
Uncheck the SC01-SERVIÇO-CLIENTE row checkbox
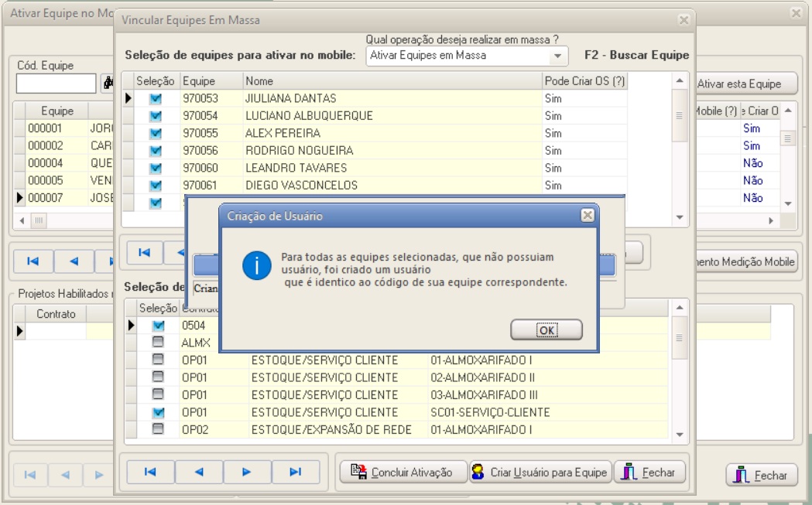tap(158, 412)
